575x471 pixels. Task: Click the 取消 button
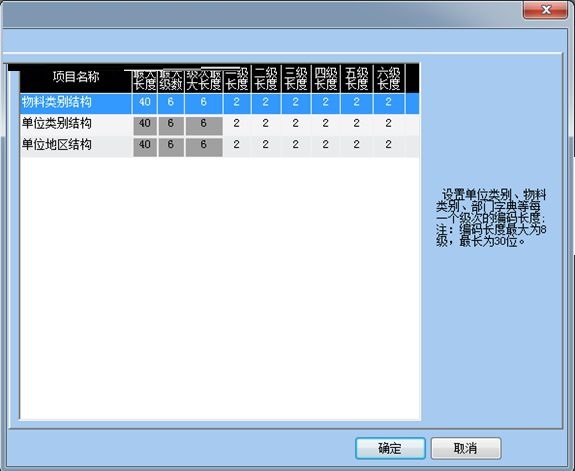(466, 448)
